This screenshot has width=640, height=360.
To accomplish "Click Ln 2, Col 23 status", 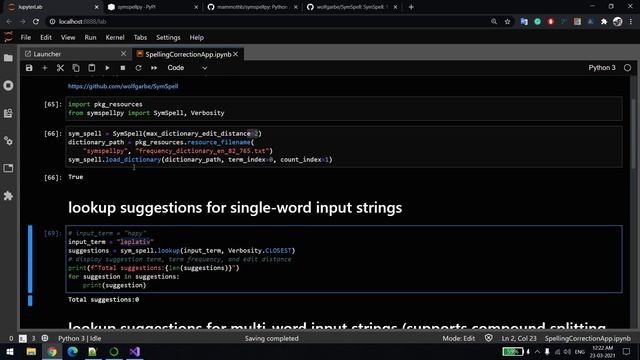I will tap(519, 338).
